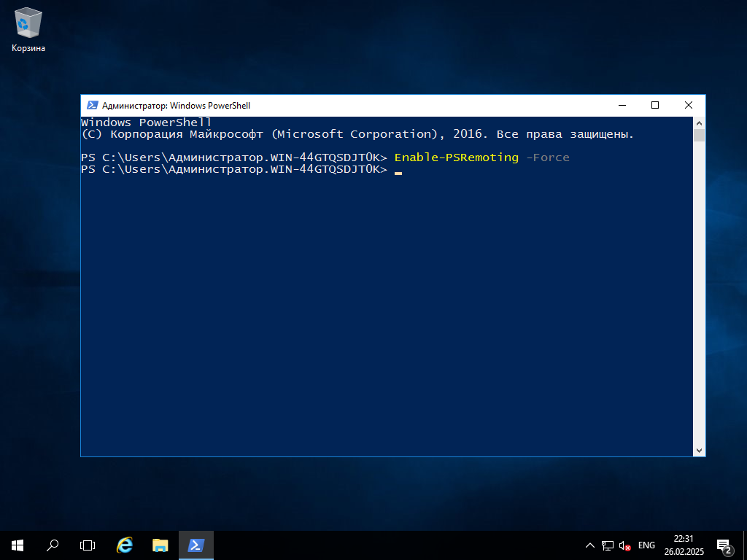Viewport: 747px width, 560px height.
Task: Maximize the PowerShell window
Action: point(655,105)
